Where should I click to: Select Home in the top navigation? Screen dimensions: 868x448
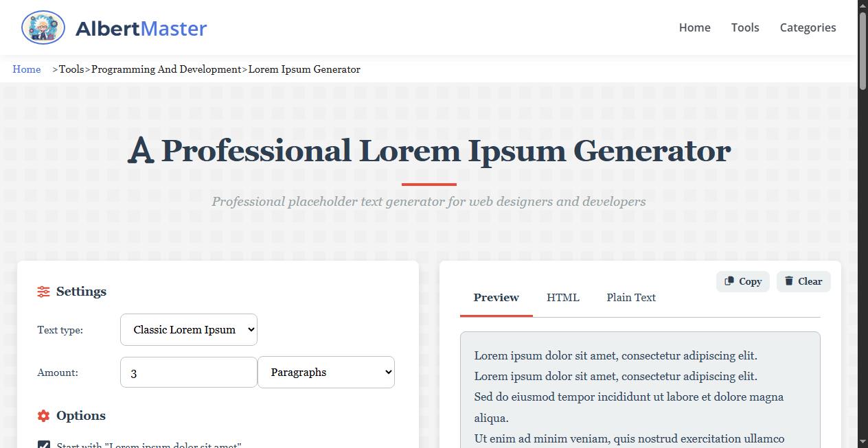pos(694,27)
